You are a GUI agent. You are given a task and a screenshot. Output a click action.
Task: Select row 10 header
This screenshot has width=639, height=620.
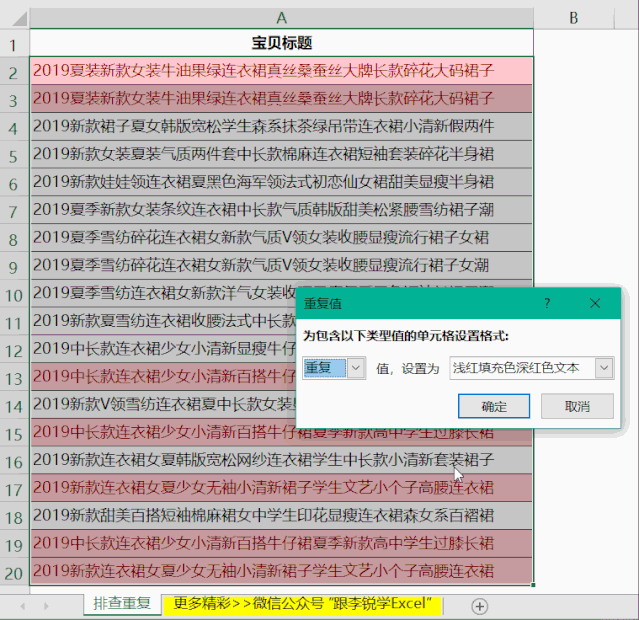coord(14,295)
